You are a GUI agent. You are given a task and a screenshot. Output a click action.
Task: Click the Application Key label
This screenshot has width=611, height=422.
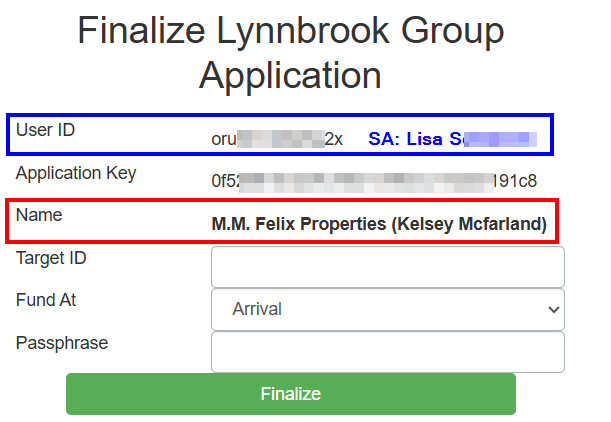point(76,172)
